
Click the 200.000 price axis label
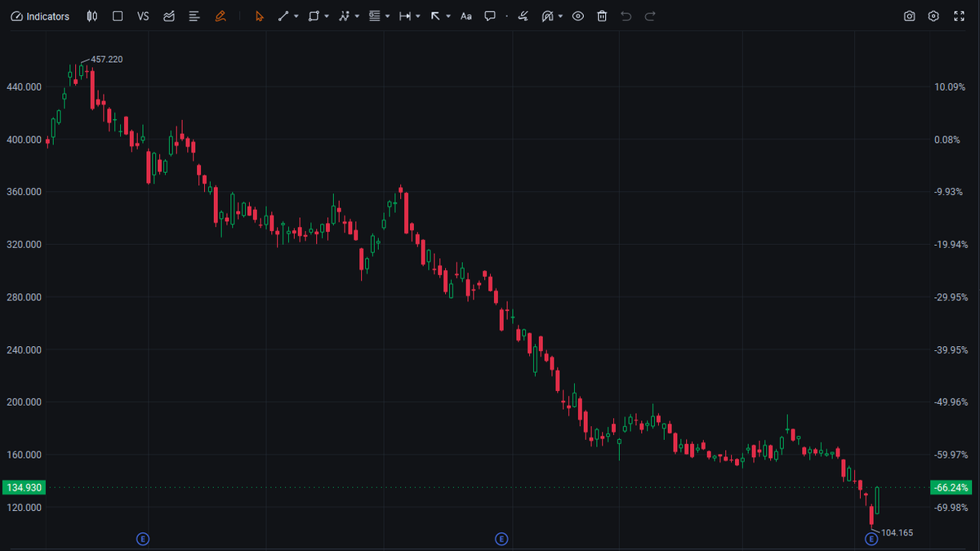tap(23, 402)
